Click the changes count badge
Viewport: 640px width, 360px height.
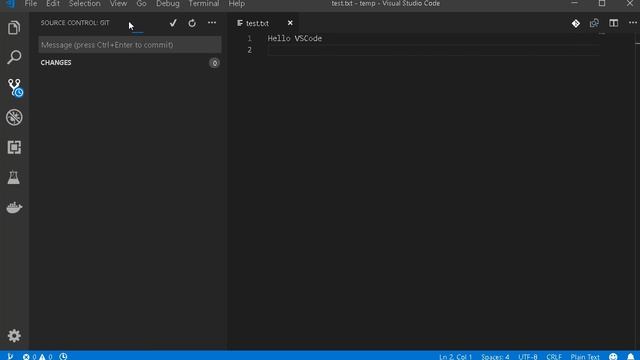[x=214, y=63]
